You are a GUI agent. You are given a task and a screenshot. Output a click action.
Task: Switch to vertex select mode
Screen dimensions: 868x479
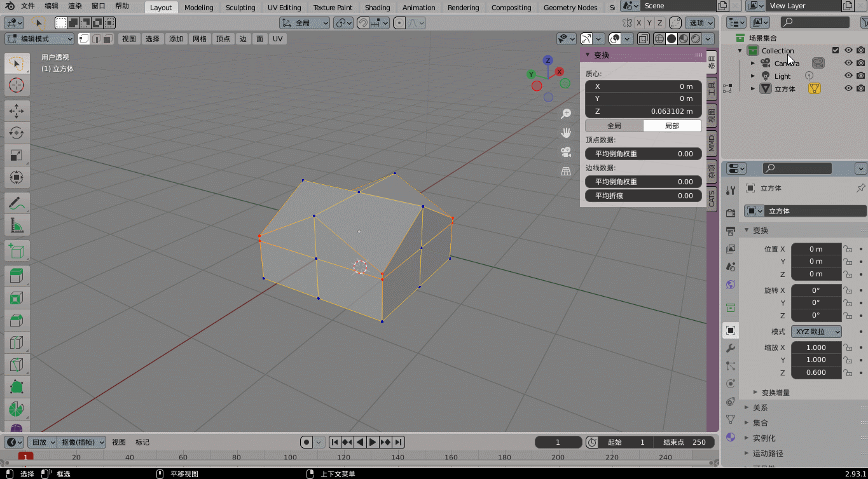(x=84, y=39)
